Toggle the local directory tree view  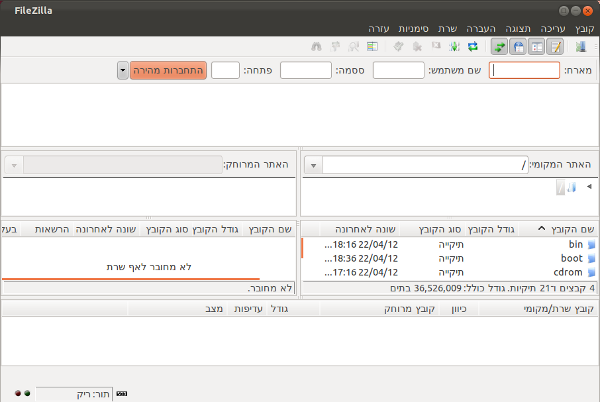537,47
